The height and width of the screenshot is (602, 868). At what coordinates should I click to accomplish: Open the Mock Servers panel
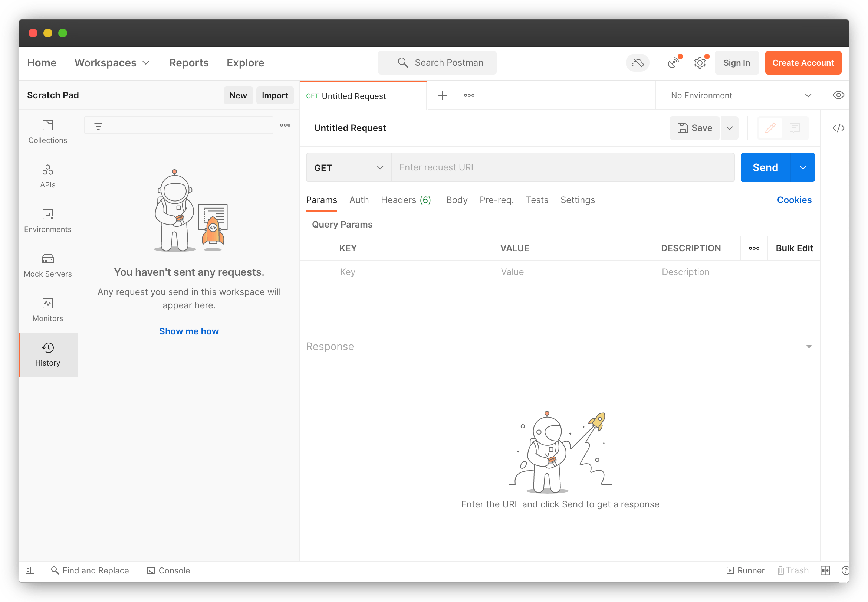coord(47,264)
